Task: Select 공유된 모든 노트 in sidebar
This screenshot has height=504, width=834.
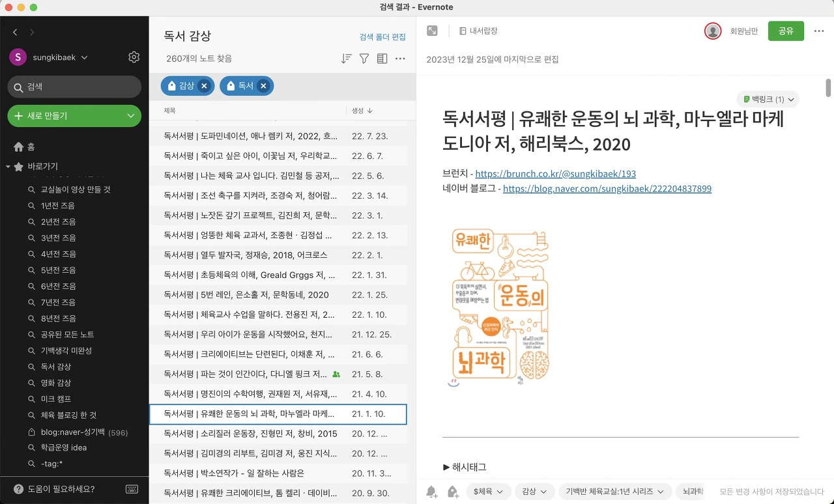Action: (67, 335)
